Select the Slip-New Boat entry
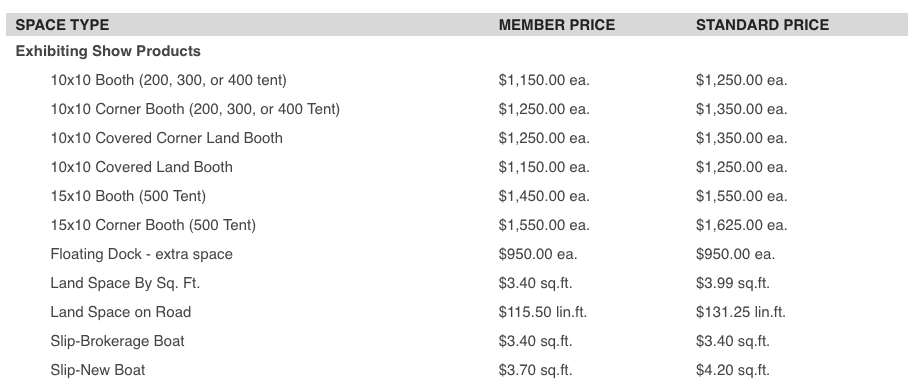The image size is (913, 389). click(x=98, y=370)
